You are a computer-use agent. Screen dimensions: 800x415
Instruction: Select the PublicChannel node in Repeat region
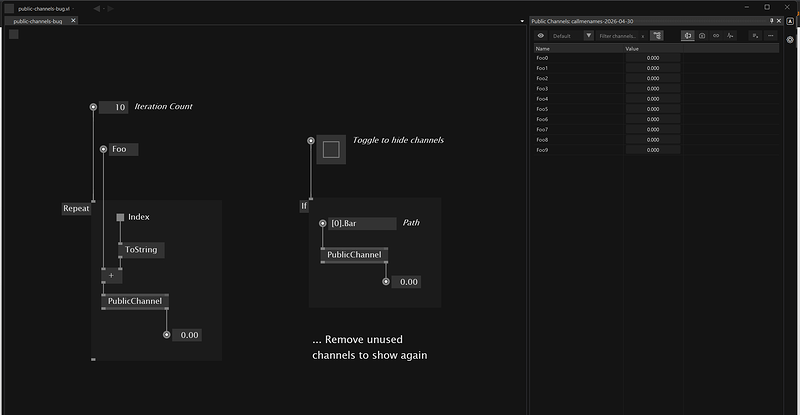click(x=135, y=301)
